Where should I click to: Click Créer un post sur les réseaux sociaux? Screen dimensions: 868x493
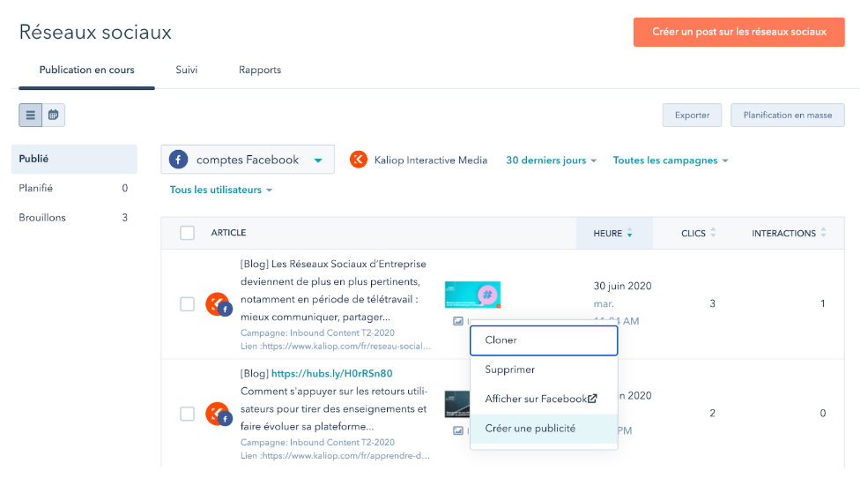click(738, 32)
